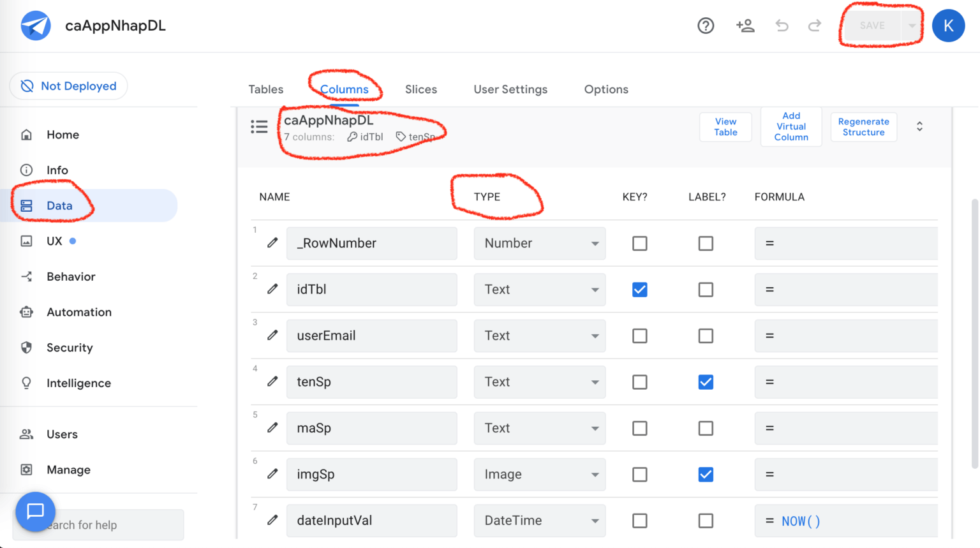Open the Help question mark icon
This screenshot has width=980, height=548.
pos(706,26)
